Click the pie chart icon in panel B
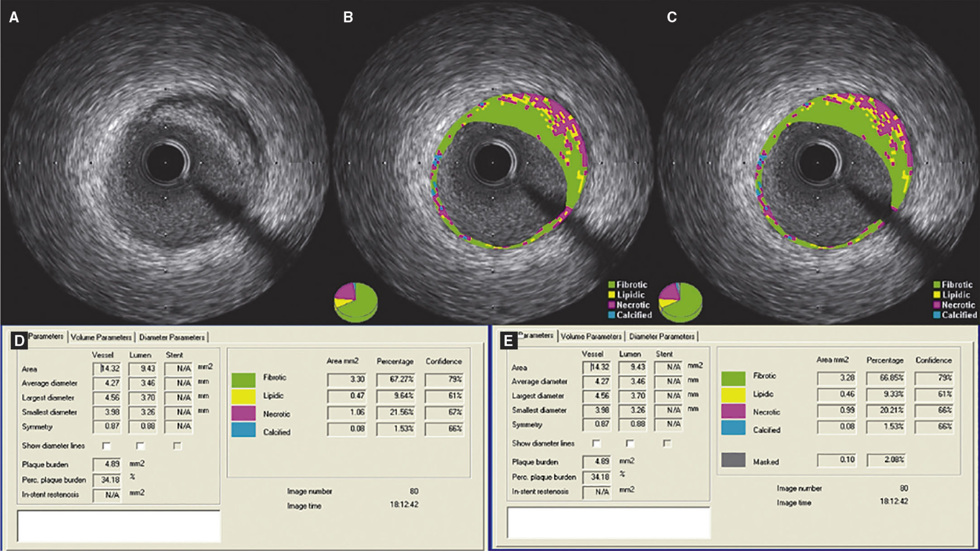Image resolution: width=980 pixels, height=551 pixels. 355,301
